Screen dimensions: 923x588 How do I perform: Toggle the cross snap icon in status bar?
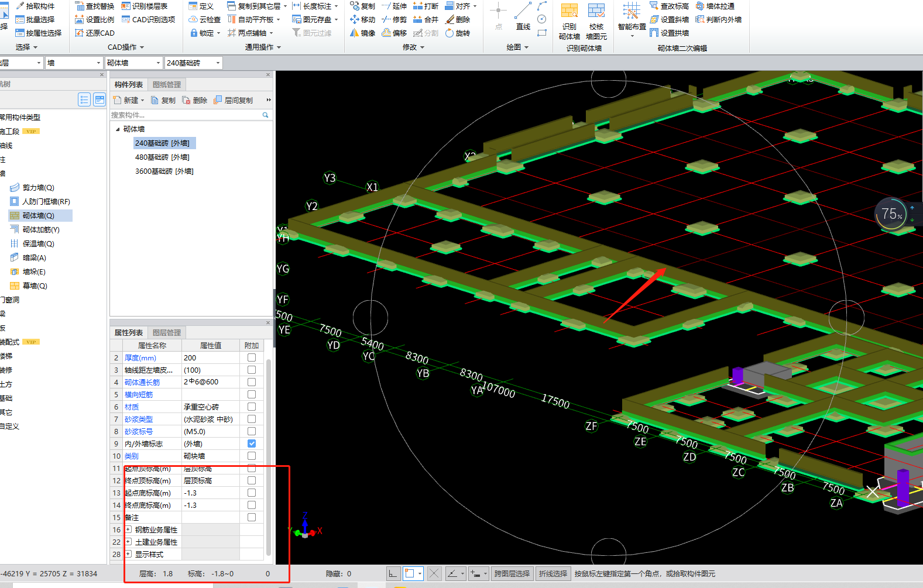coord(434,573)
